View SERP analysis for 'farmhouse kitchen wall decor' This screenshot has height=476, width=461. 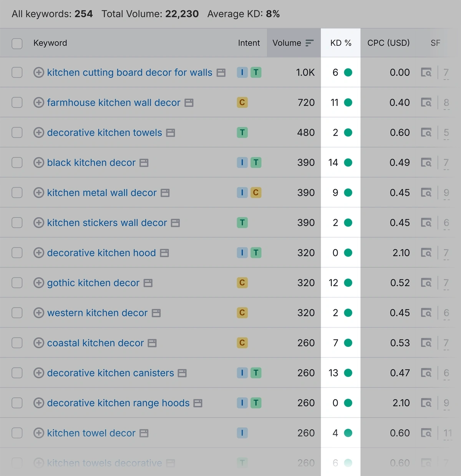tap(426, 102)
